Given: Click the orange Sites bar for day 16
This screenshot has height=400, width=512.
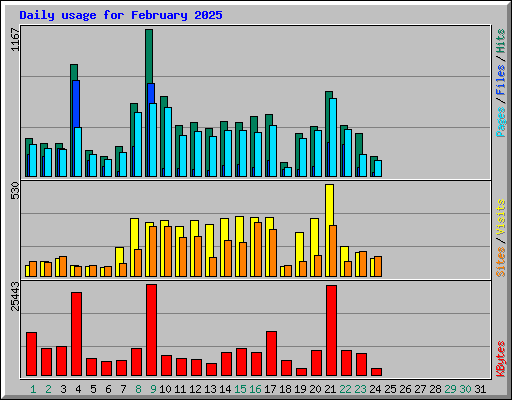Looking at the screenshot, I should point(258,249).
